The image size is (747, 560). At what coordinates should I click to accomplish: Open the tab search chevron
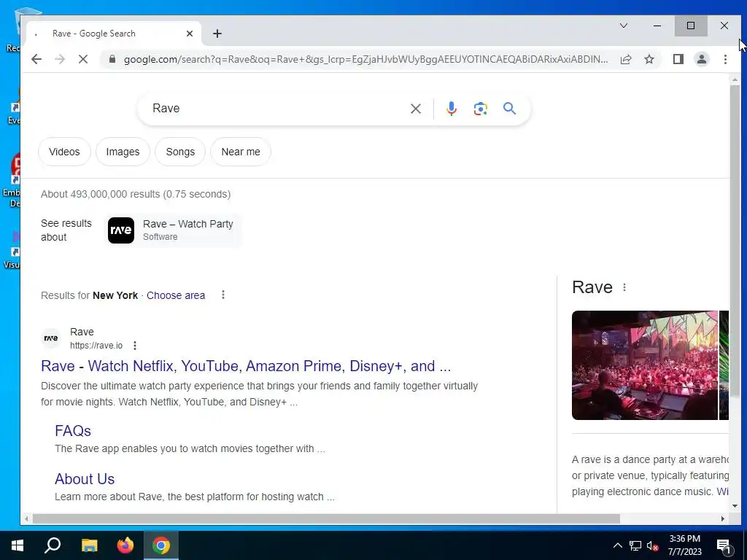click(x=624, y=26)
